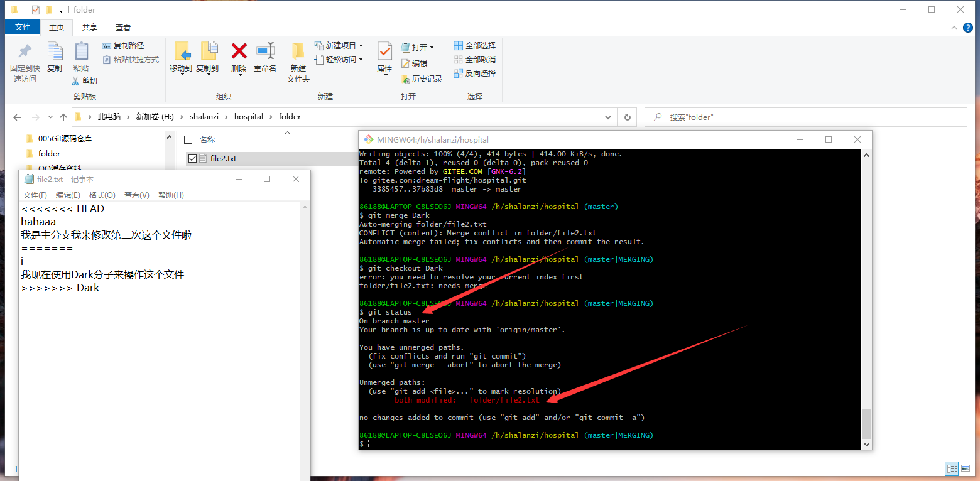The image size is (980, 481).
Task: Click Invert Selection (反向选择) in ribbon
Action: point(474,73)
